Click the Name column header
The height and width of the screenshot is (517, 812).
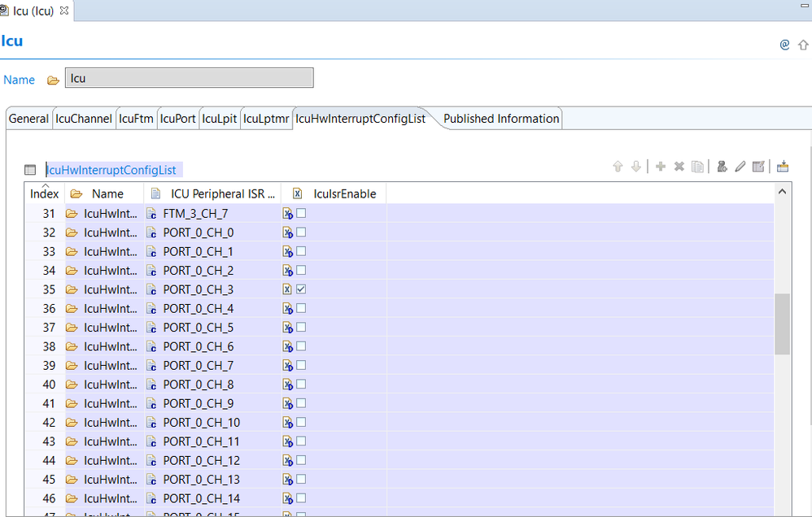(104, 193)
